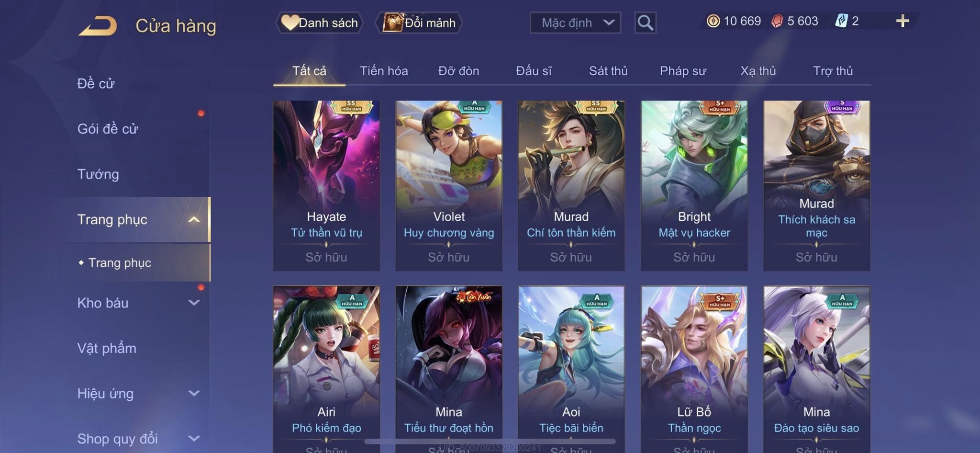This screenshot has width=980, height=453.
Task: Open Gói đề cử sidebar entry
Action: point(108,129)
